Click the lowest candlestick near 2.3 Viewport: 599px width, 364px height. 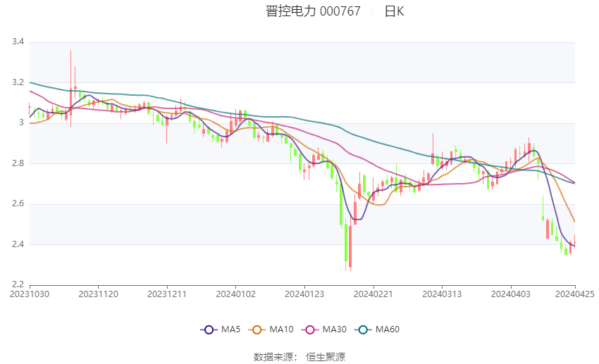(350, 248)
